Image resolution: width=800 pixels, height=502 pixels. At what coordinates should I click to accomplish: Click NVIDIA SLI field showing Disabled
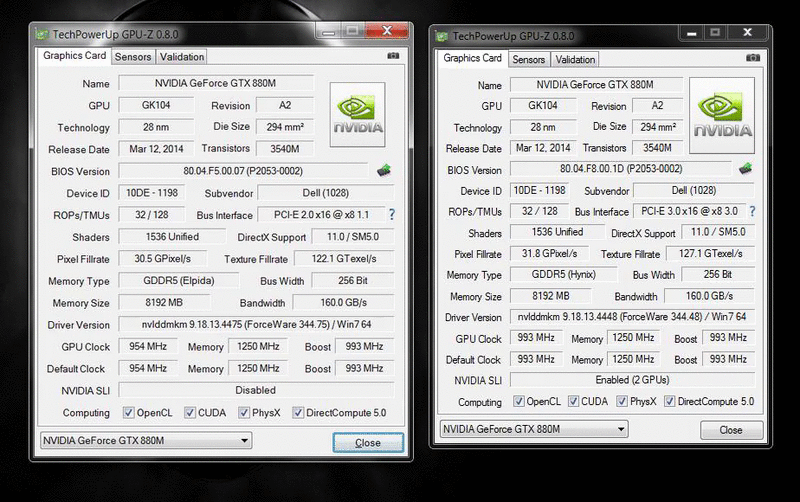[256, 390]
